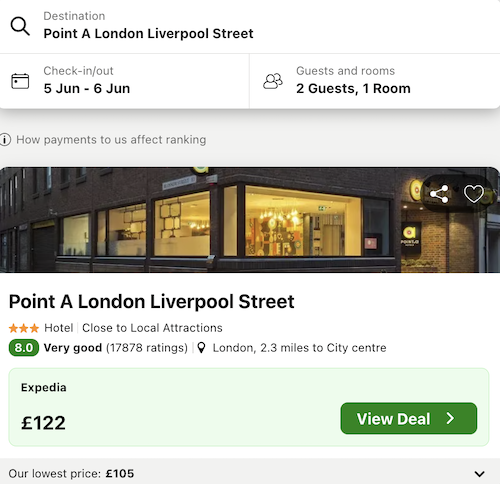
Task: Save hotel to favourites with heart icon
Action: pyautogui.click(x=474, y=194)
